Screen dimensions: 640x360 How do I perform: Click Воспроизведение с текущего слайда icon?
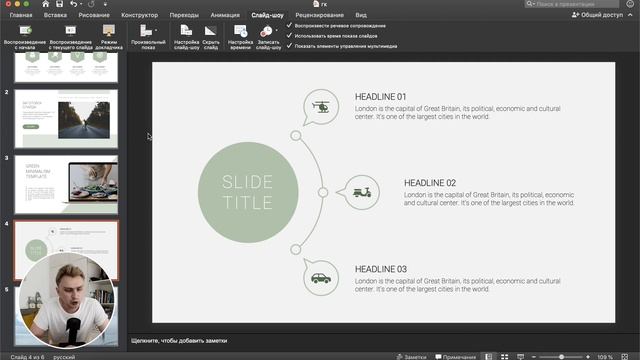pyautogui.click(x=71, y=31)
